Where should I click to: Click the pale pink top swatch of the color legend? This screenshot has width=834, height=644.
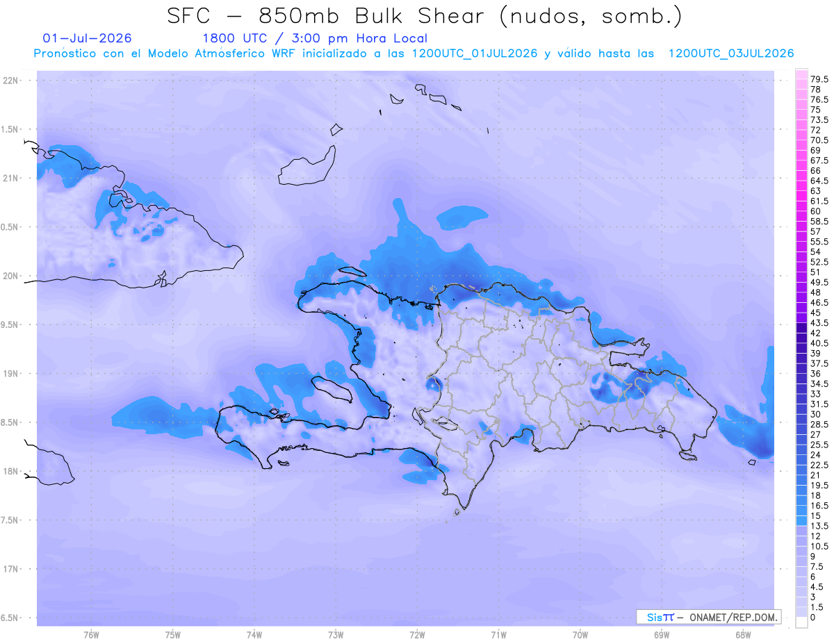point(801,74)
